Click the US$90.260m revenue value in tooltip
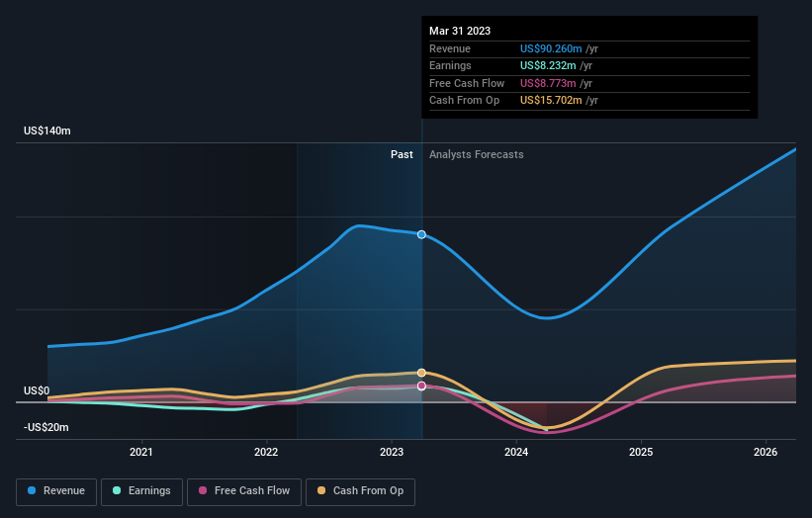 click(551, 48)
